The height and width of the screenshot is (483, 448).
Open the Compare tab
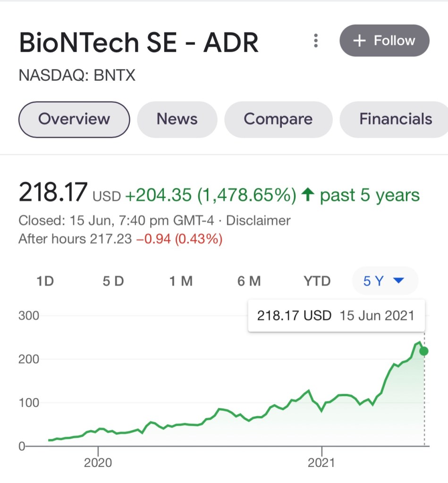[x=278, y=119]
